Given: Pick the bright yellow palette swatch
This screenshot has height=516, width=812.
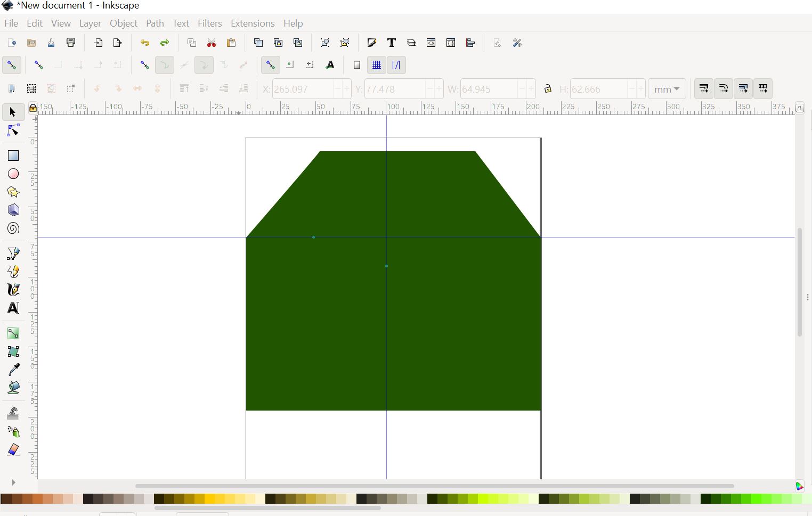Looking at the screenshot, I should pos(210,499).
